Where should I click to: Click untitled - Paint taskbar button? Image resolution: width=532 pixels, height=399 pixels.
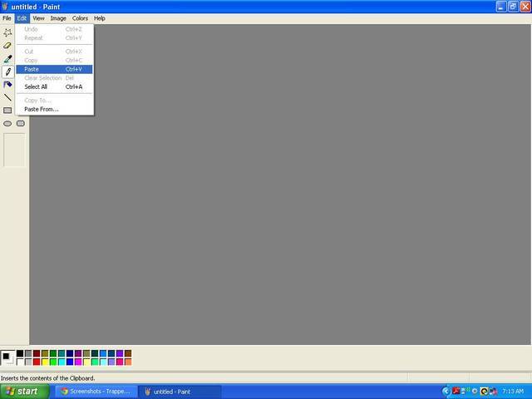click(x=180, y=392)
